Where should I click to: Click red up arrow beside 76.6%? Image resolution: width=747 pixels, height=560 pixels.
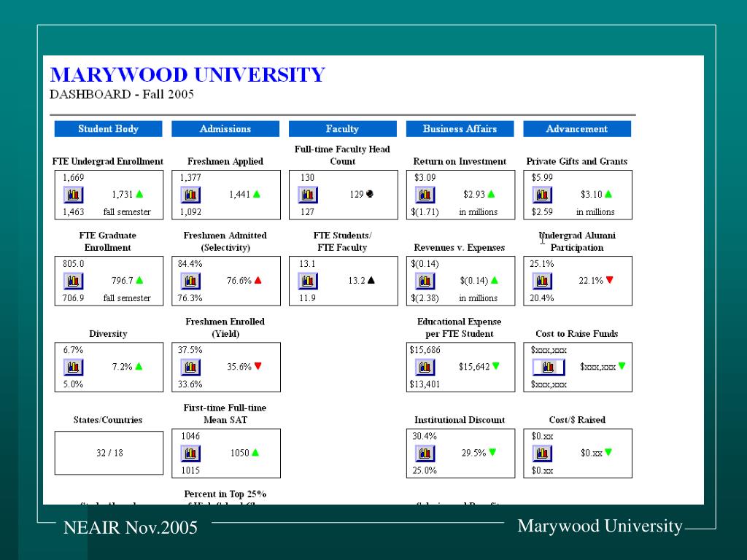pyautogui.click(x=258, y=280)
